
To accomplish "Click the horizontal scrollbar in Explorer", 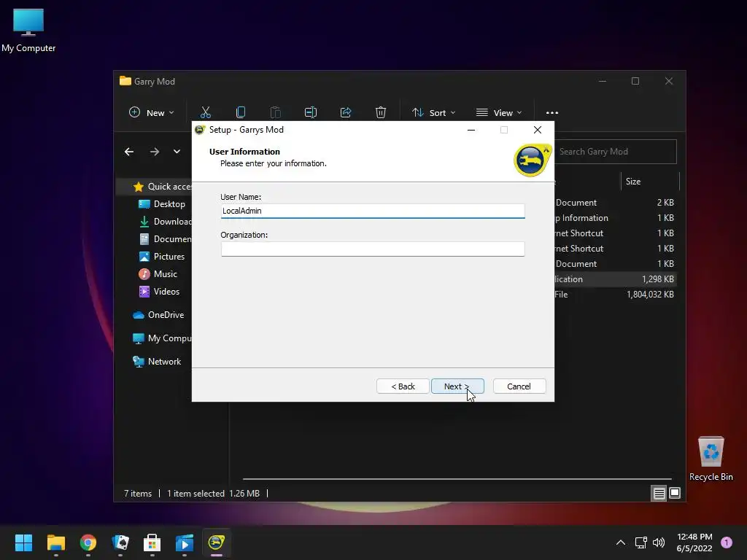I will [457, 478].
